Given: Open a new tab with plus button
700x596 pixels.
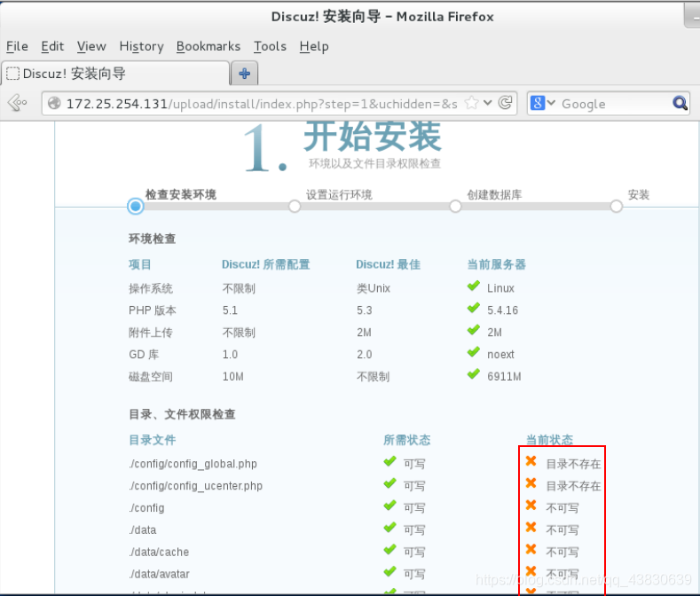Looking at the screenshot, I should pyautogui.click(x=244, y=74).
